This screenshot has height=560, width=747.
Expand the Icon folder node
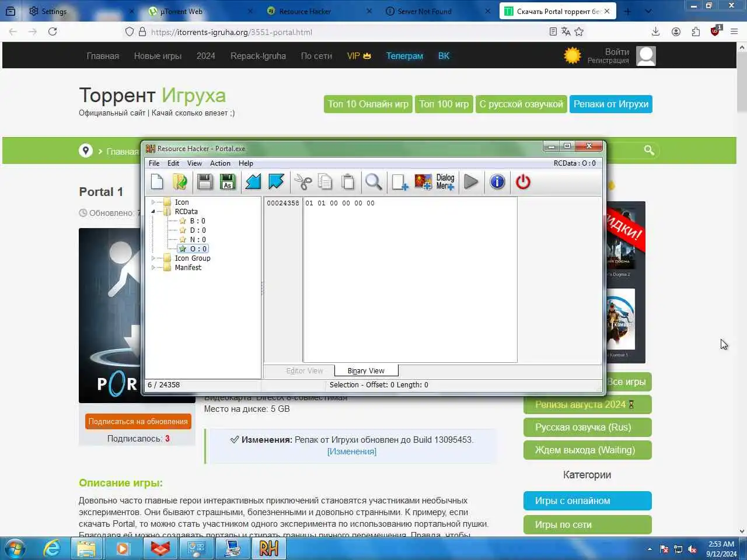click(153, 202)
